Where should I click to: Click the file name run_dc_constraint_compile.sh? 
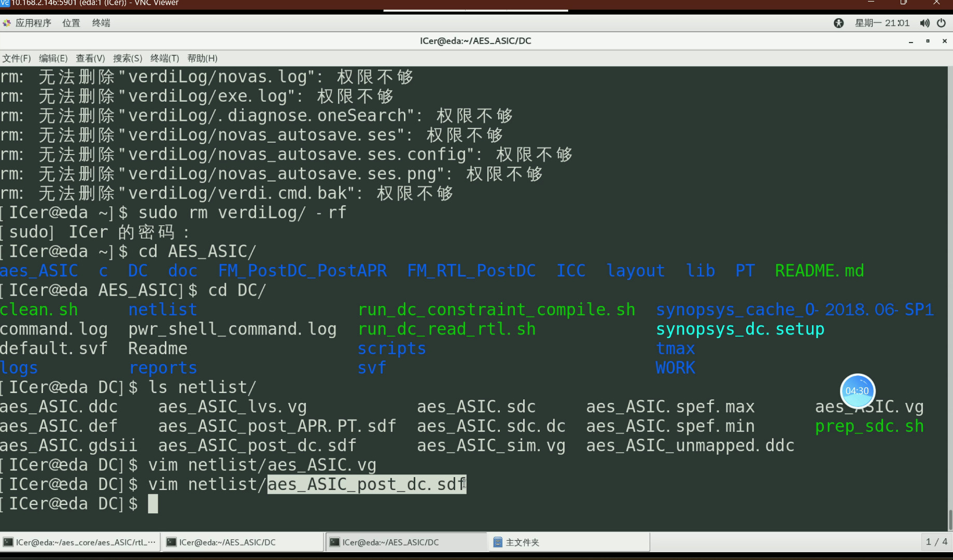tap(496, 310)
